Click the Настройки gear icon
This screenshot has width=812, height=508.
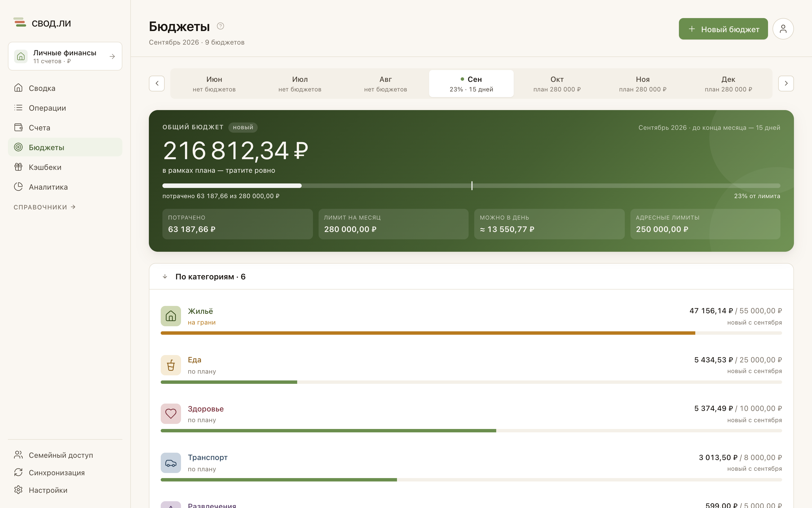18,490
